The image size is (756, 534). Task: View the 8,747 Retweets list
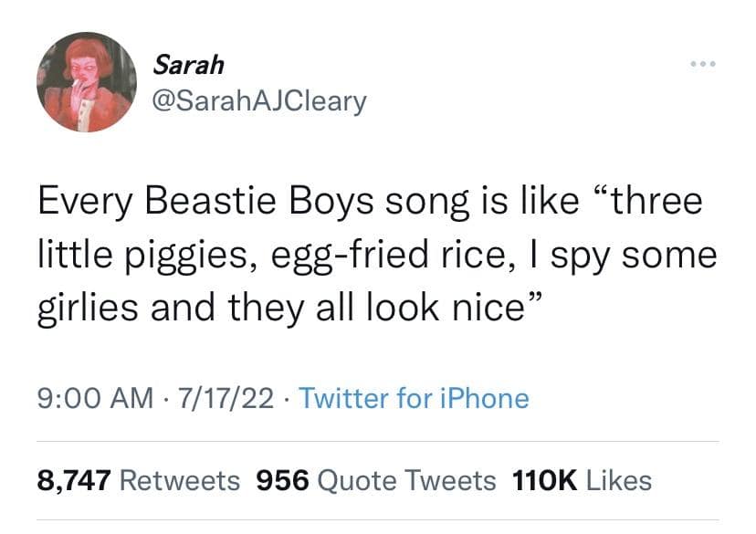139,480
